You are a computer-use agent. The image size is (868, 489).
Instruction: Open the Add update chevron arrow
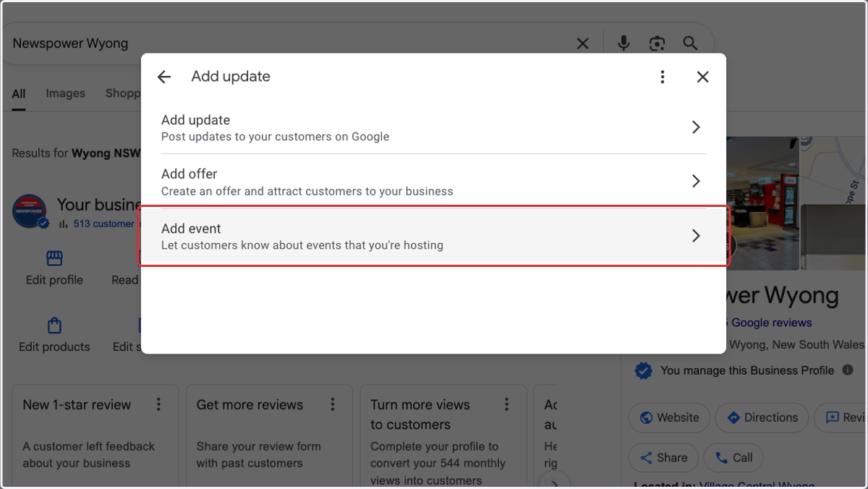coord(696,127)
